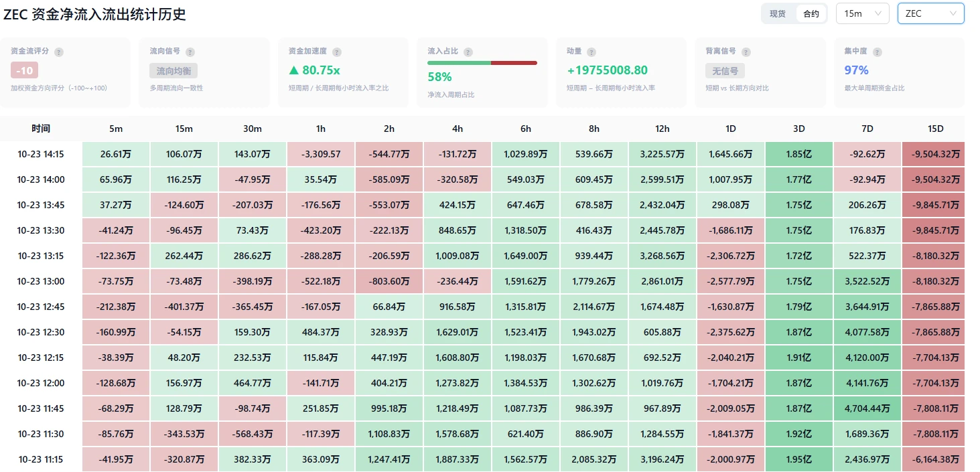
Task: Click the 1.95亿 cell
Action: [x=799, y=459]
